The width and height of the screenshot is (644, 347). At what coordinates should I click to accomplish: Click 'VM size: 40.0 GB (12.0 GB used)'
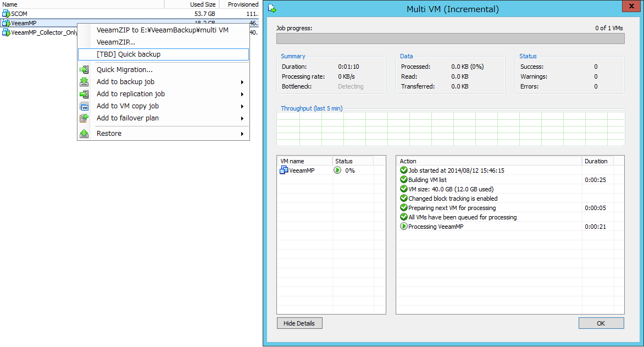(451, 189)
